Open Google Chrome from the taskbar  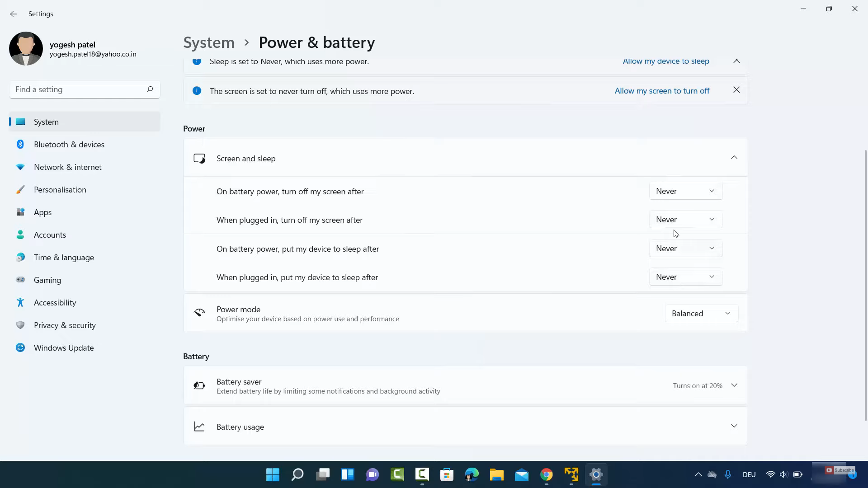click(x=546, y=474)
